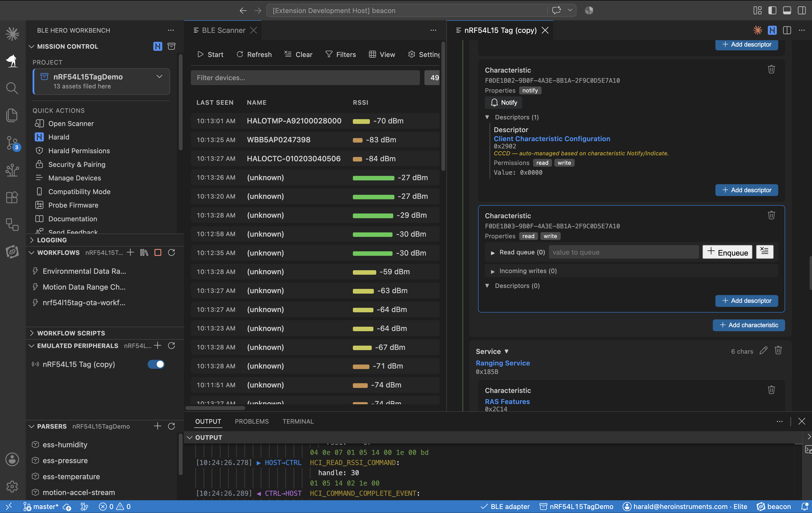
Task: Click Enqueue for the read queue
Action: (727, 252)
